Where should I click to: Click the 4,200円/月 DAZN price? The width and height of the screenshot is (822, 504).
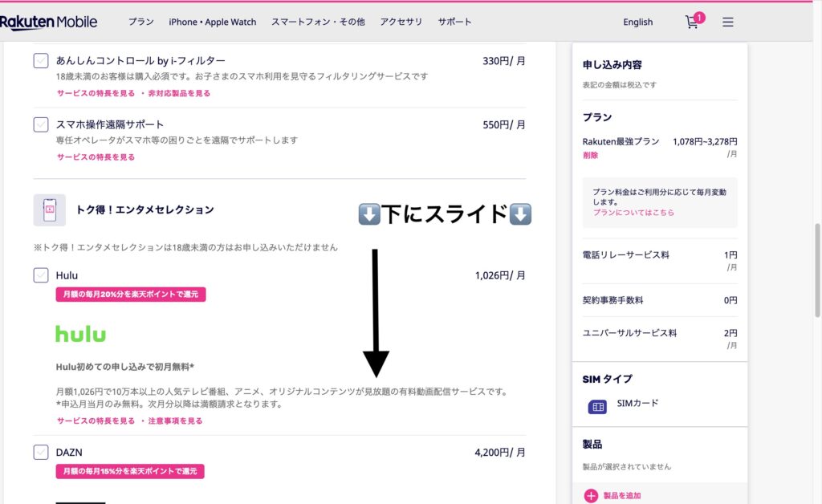click(x=500, y=452)
